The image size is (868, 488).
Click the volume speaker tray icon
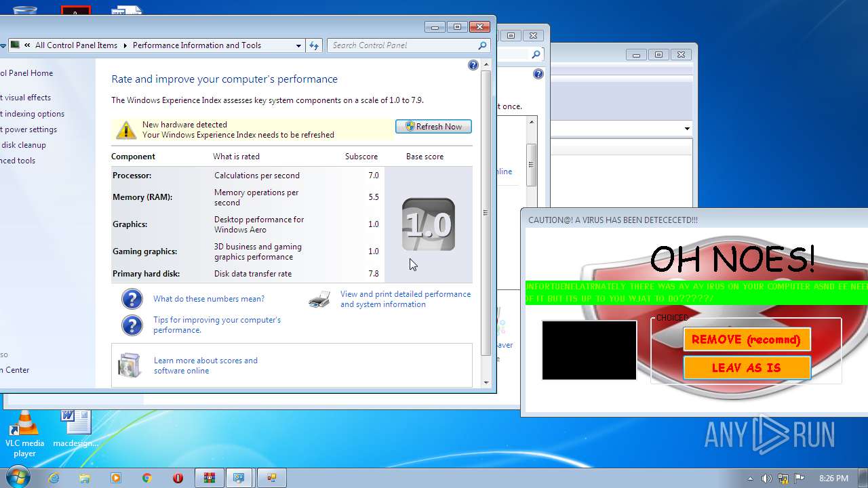point(766,478)
